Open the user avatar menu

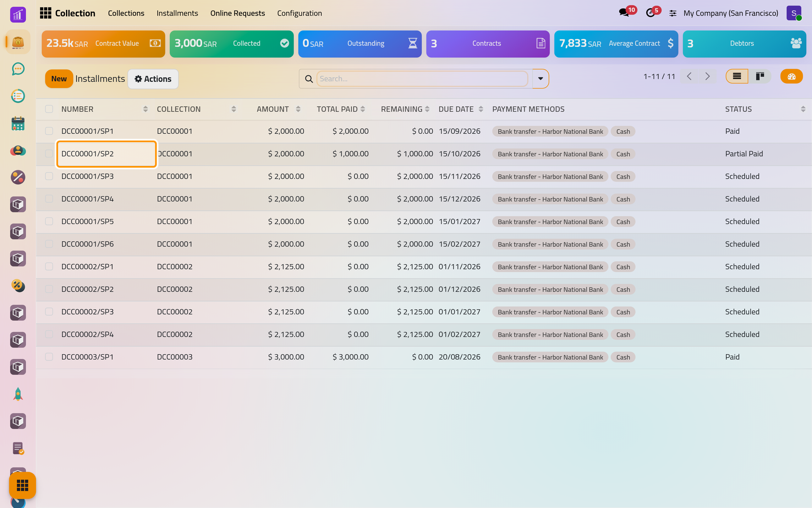pos(794,13)
